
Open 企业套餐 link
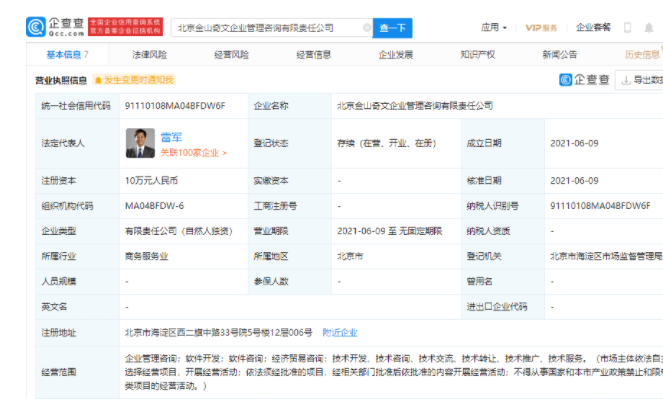pos(593,27)
